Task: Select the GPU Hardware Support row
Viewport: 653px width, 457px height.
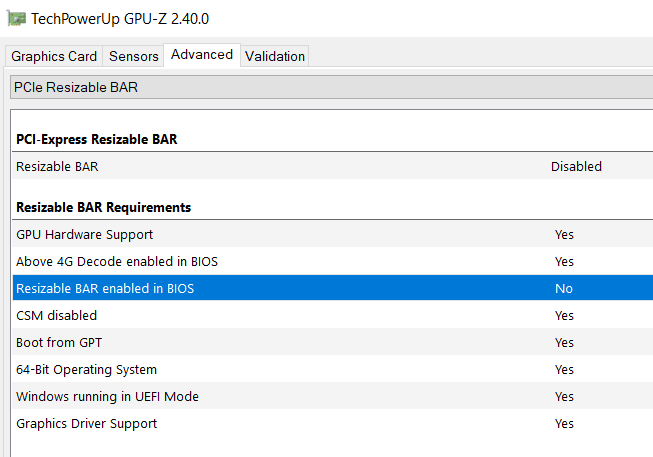Action: [333, 235]
